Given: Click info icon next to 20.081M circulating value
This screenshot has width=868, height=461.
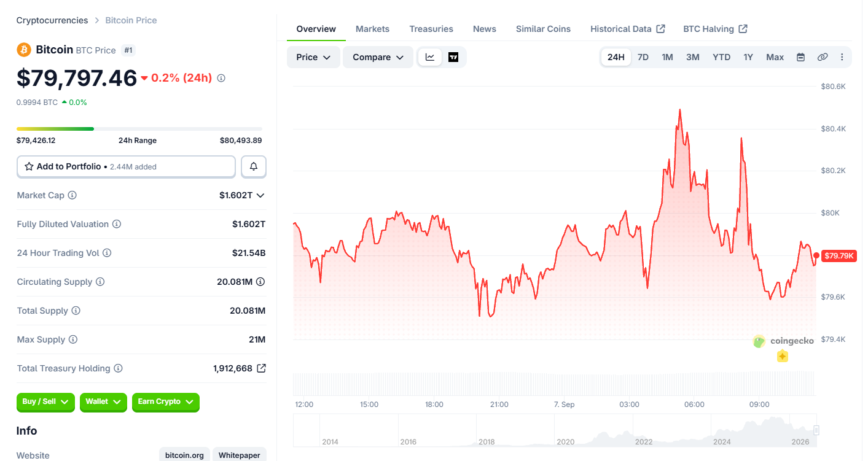Looking at the screenshot, I should pos(260,282).
